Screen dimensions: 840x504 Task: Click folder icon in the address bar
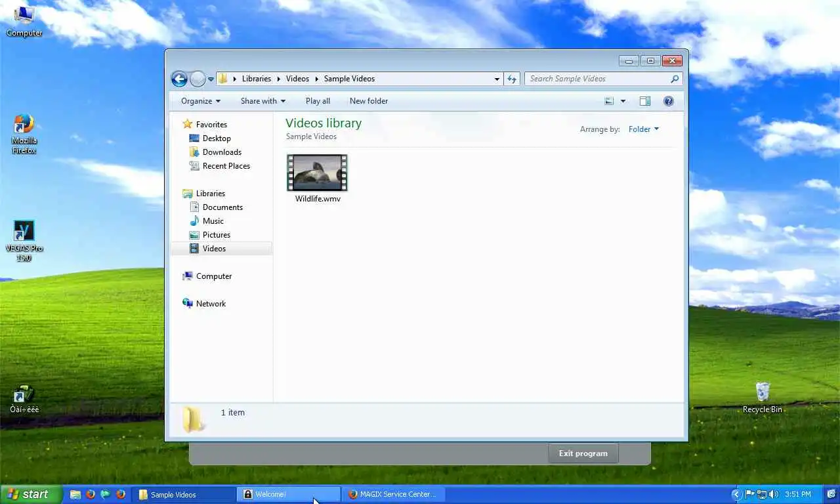(x=223, y=79)
